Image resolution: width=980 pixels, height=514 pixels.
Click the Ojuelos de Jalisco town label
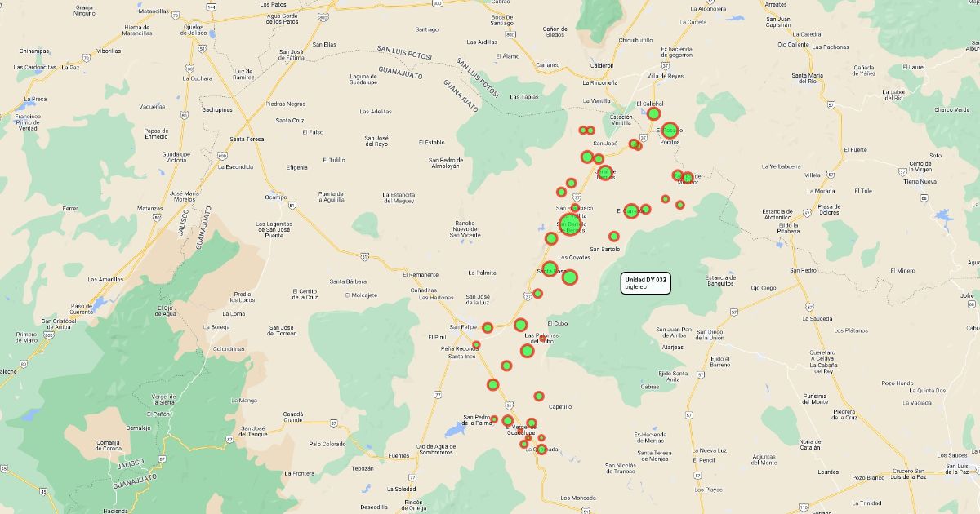pyautogui.click(x=194, y=30)
